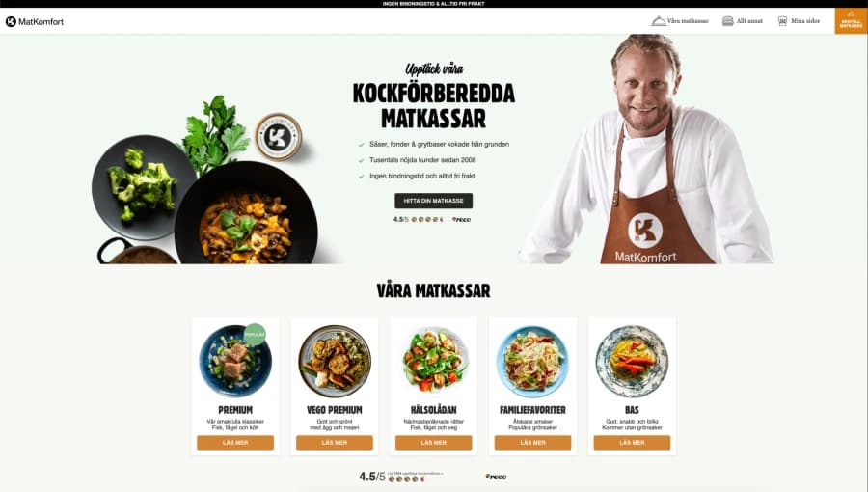Open the Våra matkassar cloche icon
This screenshot has width=868, height=492.
[x=658, y=21]
